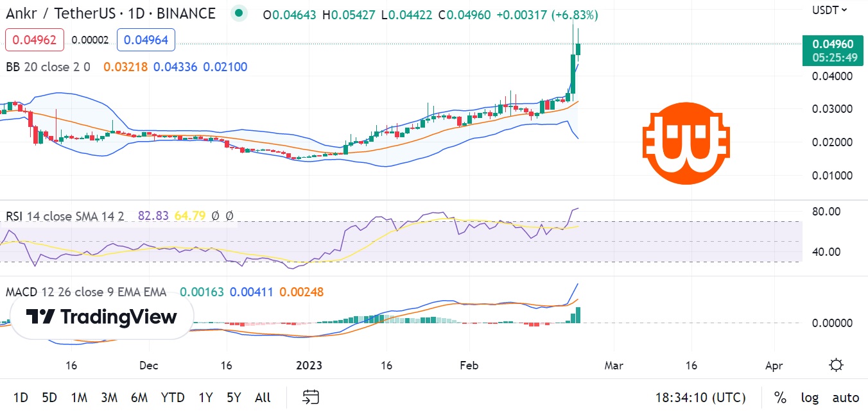Image resolution: width=868 pixels, height=413 pixels.
Task: Click the 0.00000 MACD axis label
Action: [x=832, y=323]
